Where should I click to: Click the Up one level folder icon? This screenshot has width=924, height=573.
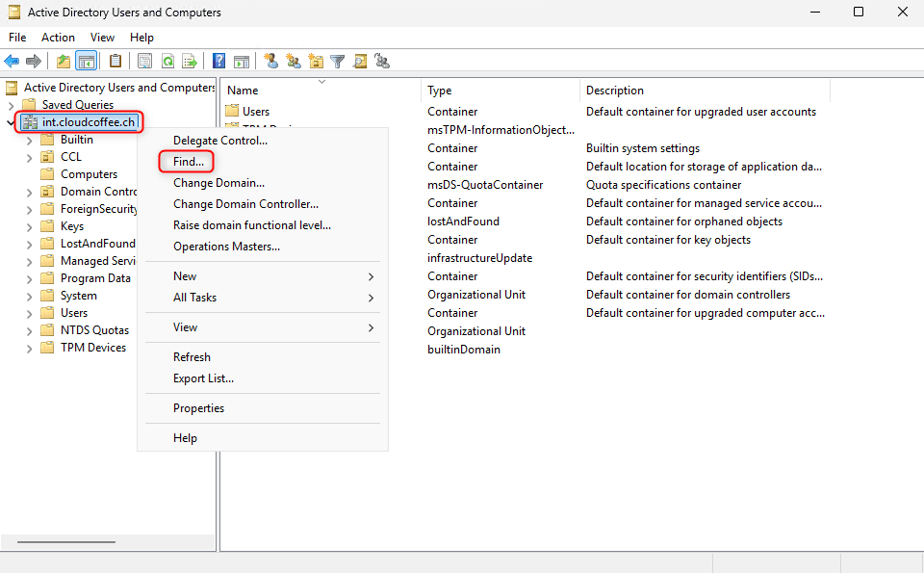64,62
